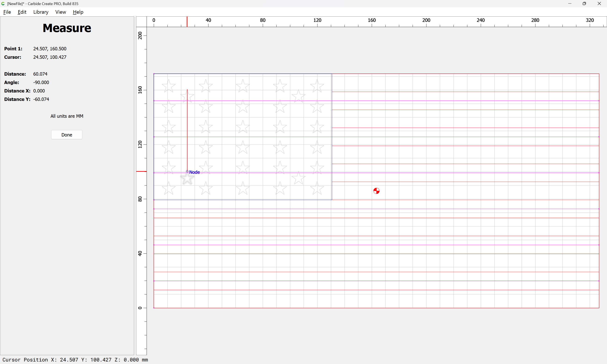The height and width of the screenshot is (364, 607).
Task: Minimize the Carbide Create window
Action: pyautogui.click(x=570, y=4)
